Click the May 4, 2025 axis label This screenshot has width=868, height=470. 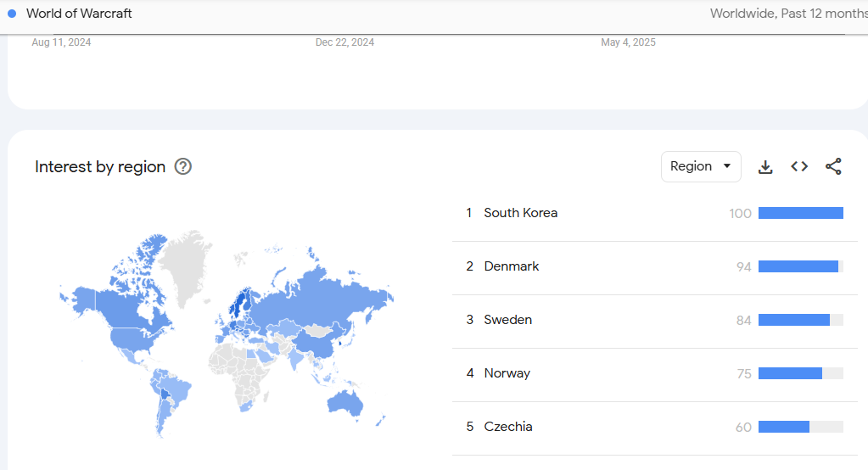[x=629, y=42]
